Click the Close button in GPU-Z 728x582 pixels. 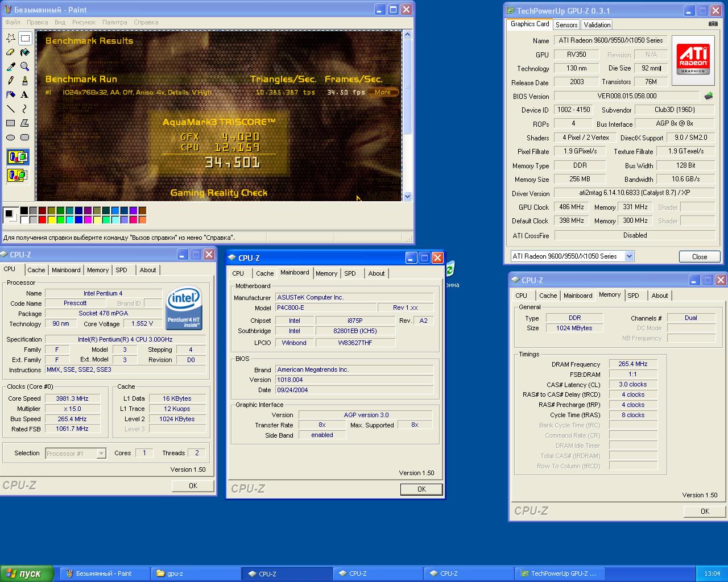tap(700, 257)
